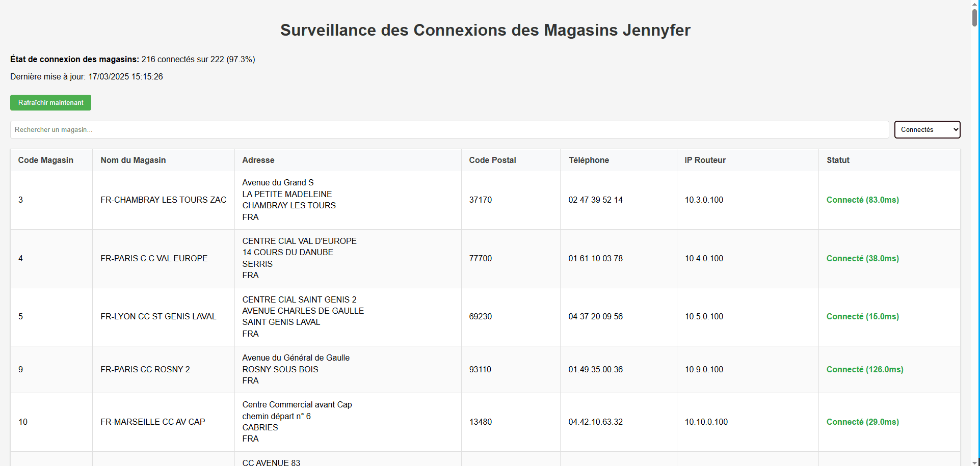980x466 pixels.
Task: Click status Connecté (38.0ms)
Action: point(863,258)
